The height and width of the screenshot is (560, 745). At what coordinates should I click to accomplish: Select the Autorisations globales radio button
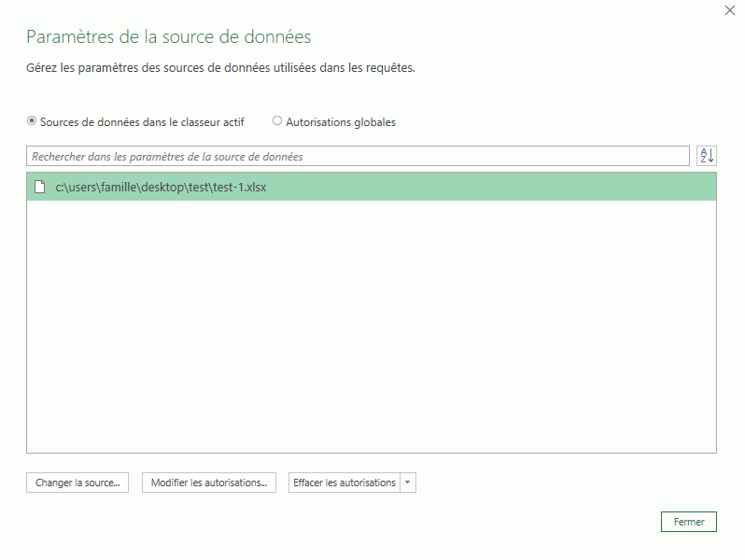277,121
